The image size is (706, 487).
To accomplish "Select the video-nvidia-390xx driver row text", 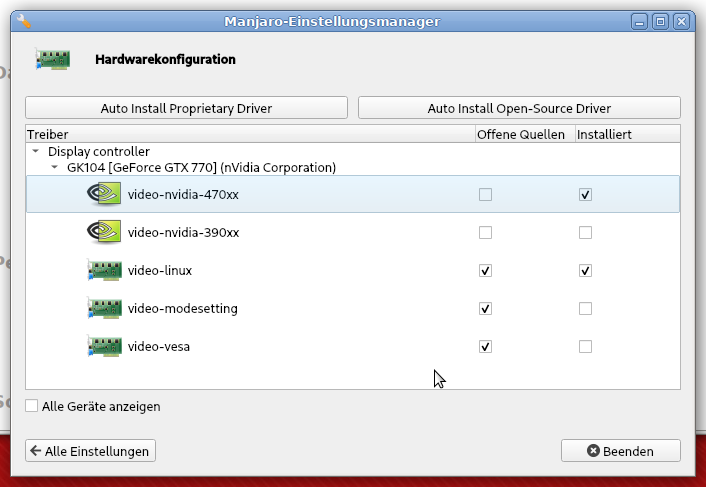I will 183,233.
